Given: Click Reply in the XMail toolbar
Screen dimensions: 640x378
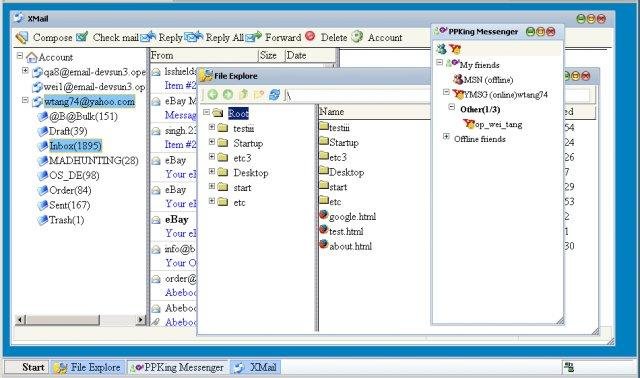Looking at the screenshot, I should click(162, 37).
